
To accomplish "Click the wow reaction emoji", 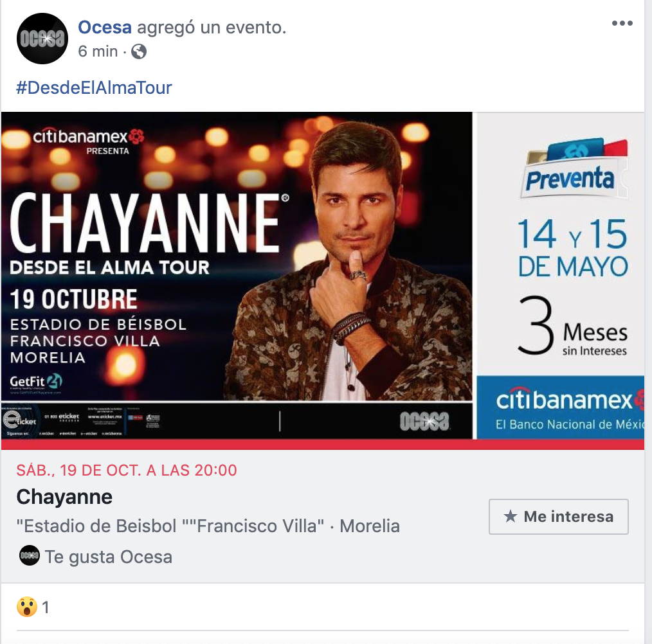I will click(27, 607).
